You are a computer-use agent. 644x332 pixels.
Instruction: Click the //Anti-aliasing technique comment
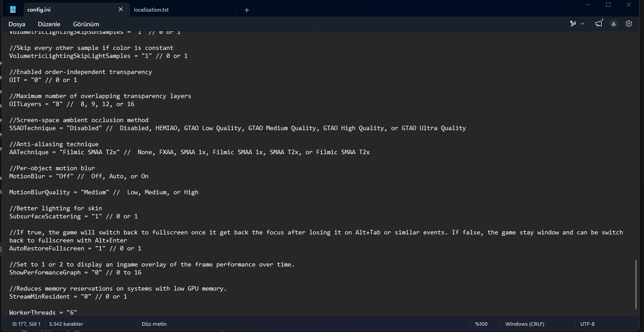54,144
